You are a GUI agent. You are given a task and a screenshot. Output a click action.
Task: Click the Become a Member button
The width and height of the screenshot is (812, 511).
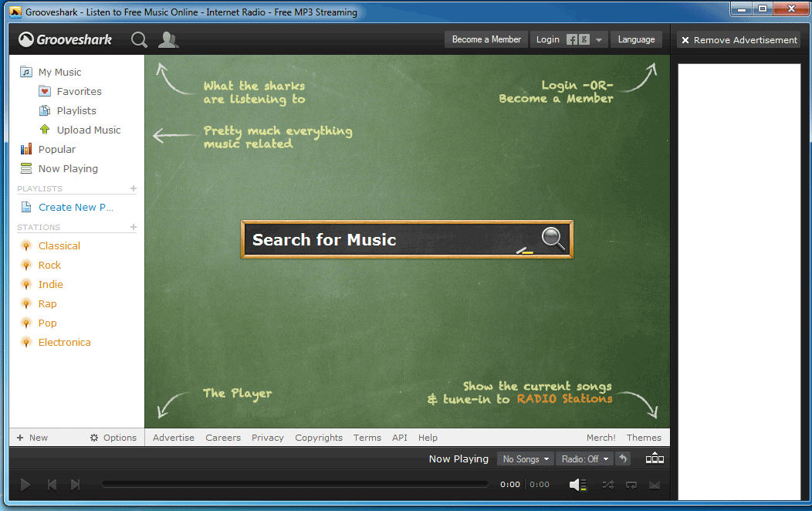[x=486, y=39]
